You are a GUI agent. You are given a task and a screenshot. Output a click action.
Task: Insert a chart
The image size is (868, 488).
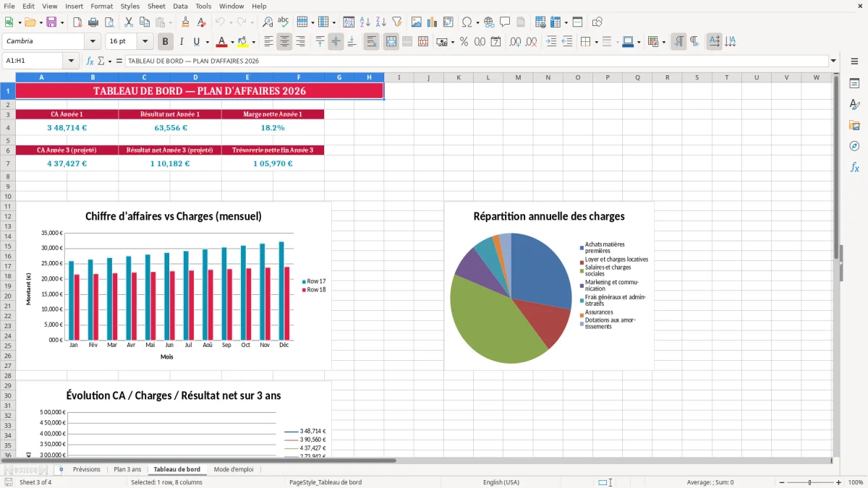pos(433,22)
